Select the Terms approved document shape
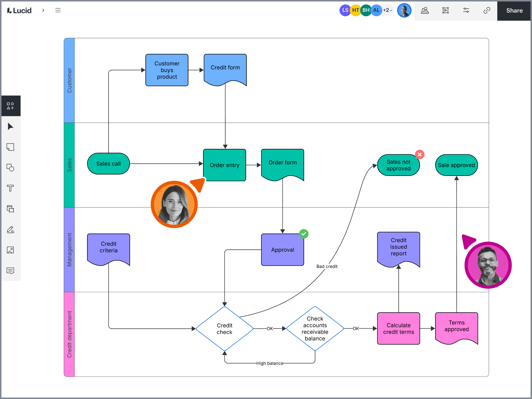This screenshot has height=399, width=532. pos(457,328)
